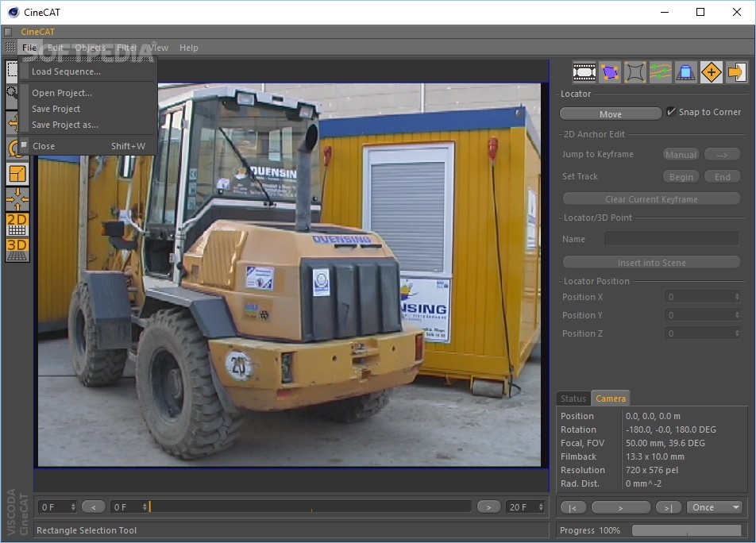Step back one frame with < button
Image resolution: width=756 pixels, height=543 pixels.
(94, 506)
